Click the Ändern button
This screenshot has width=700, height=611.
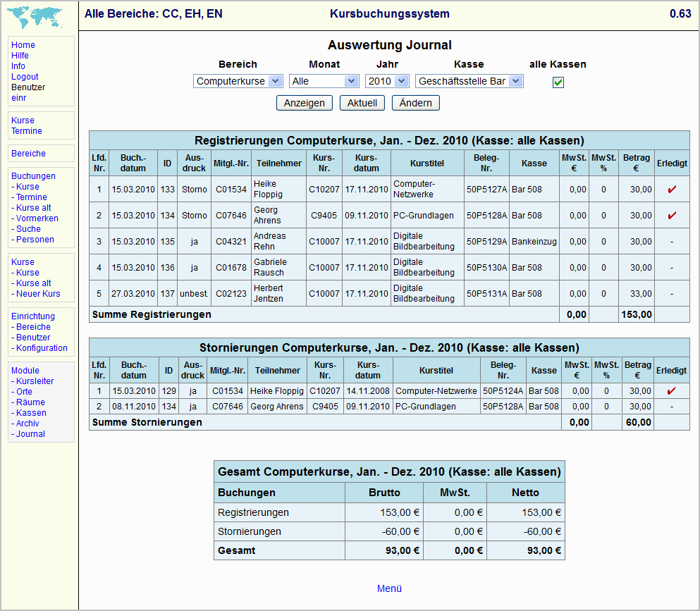point(416,103)
